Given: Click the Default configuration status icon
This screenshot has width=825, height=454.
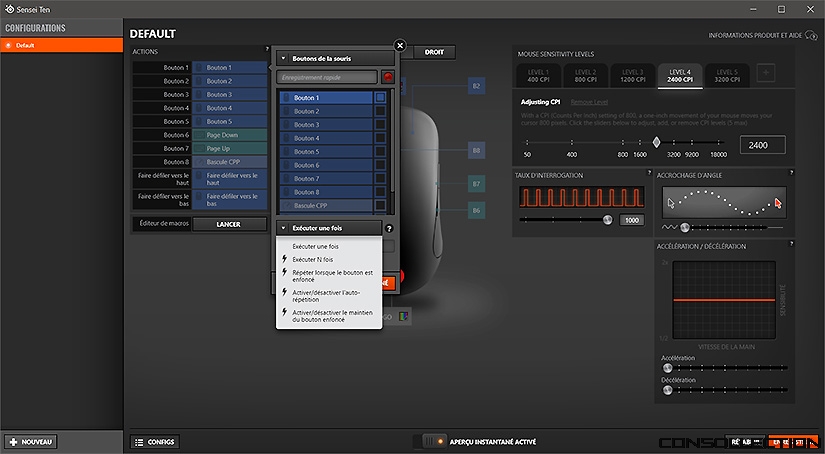Looking at the screenshot, I should (x=8, y=45).
